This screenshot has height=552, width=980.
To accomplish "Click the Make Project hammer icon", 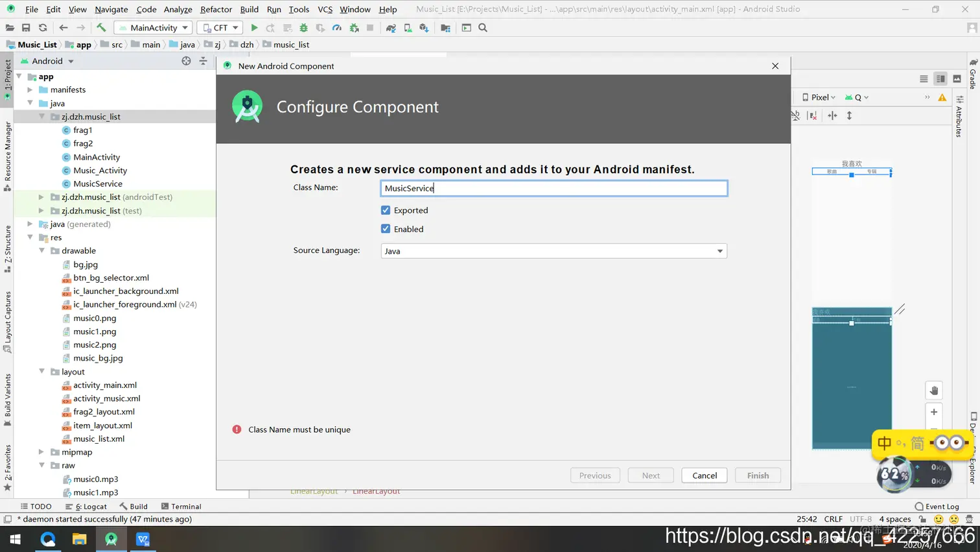I will pos(101,28).
